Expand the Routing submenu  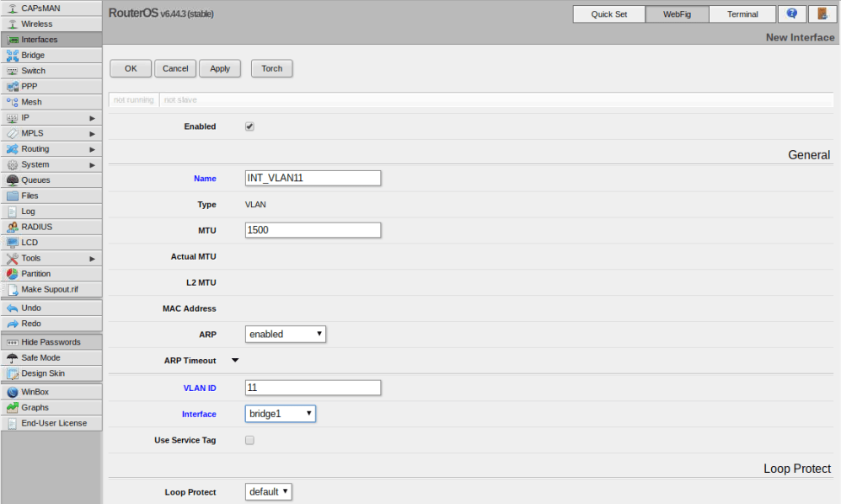[92, 149]
